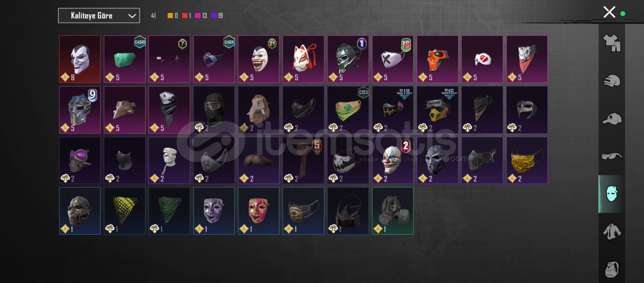Select the Joker mask on red background

point(80,59)
